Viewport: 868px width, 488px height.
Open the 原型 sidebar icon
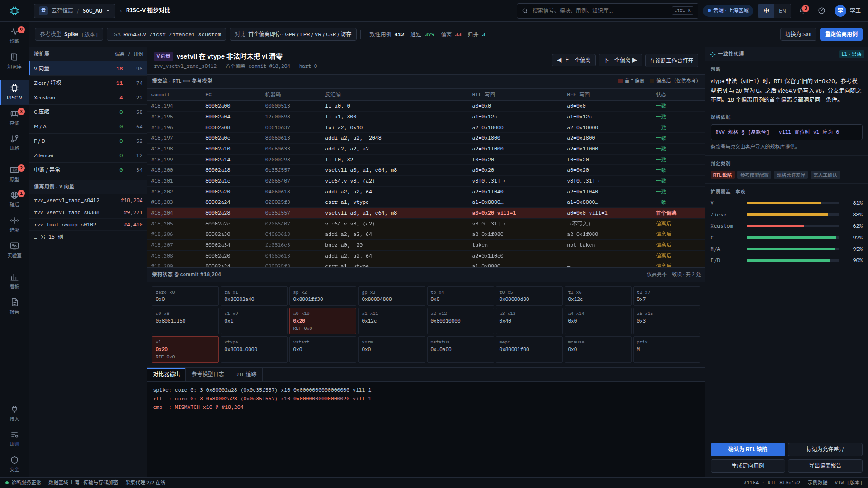click(14, 174)
